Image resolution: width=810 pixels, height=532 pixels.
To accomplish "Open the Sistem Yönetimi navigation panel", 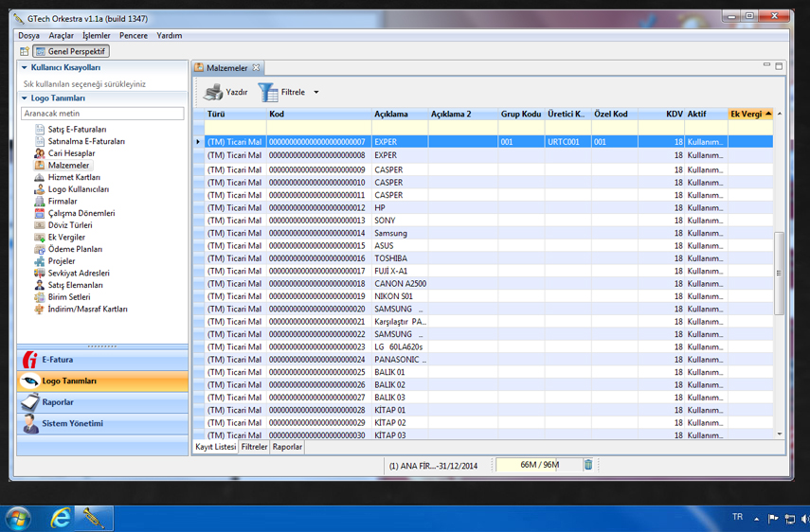I will point(102,423).
